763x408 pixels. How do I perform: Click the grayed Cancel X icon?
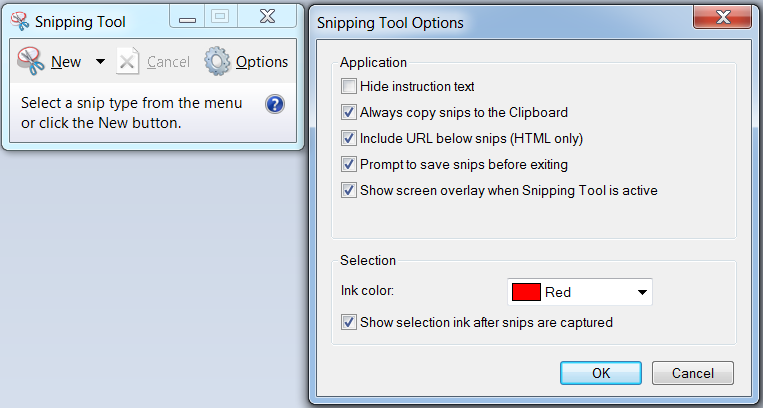(x=128, y=62)
